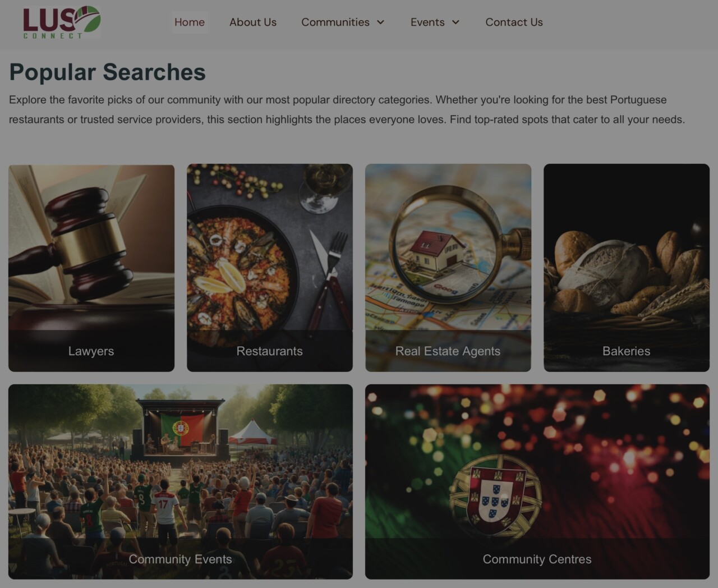
Task: Select the Lawyers category label
Action: (x=91, y=351)
